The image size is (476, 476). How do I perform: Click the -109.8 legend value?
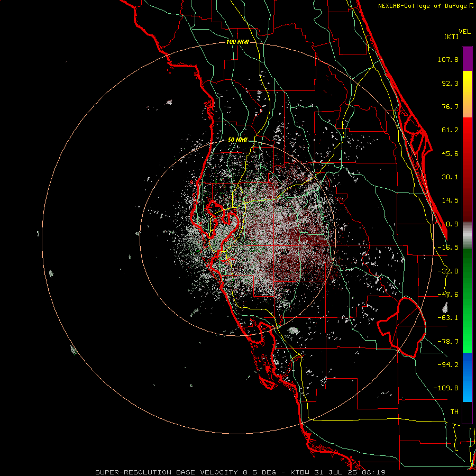pyautogui.click(x=446, y=388)
